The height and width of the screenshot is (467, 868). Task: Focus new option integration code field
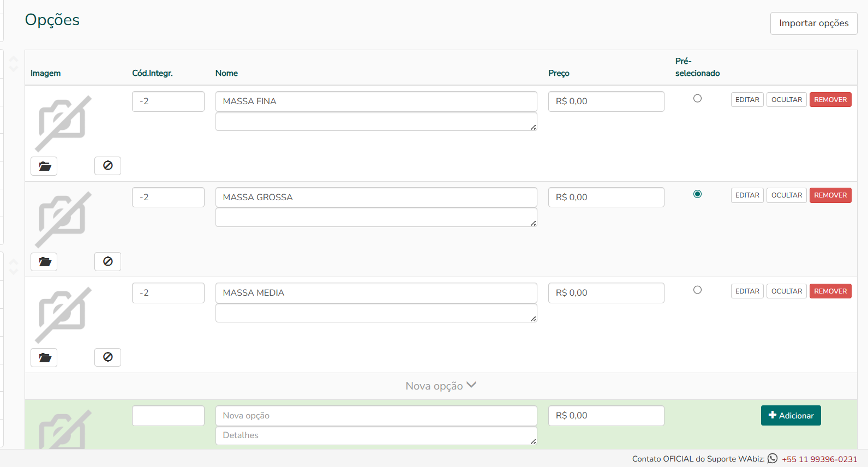pos(168,416)
